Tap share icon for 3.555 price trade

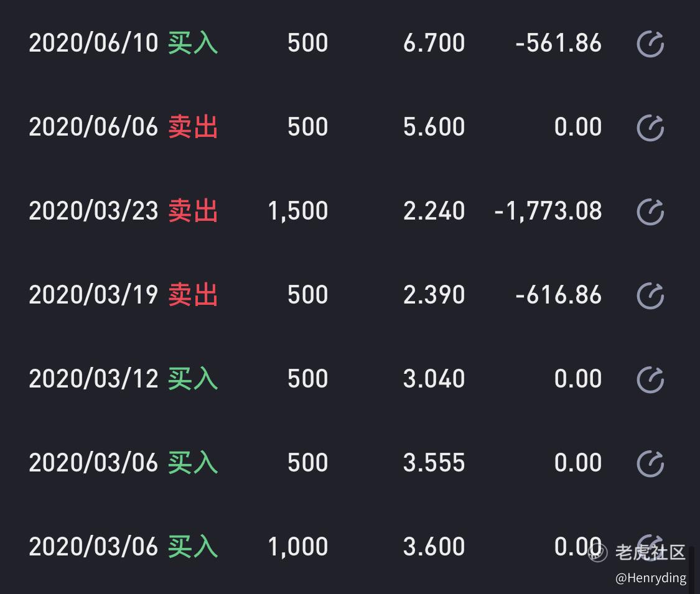coord(650,463)
